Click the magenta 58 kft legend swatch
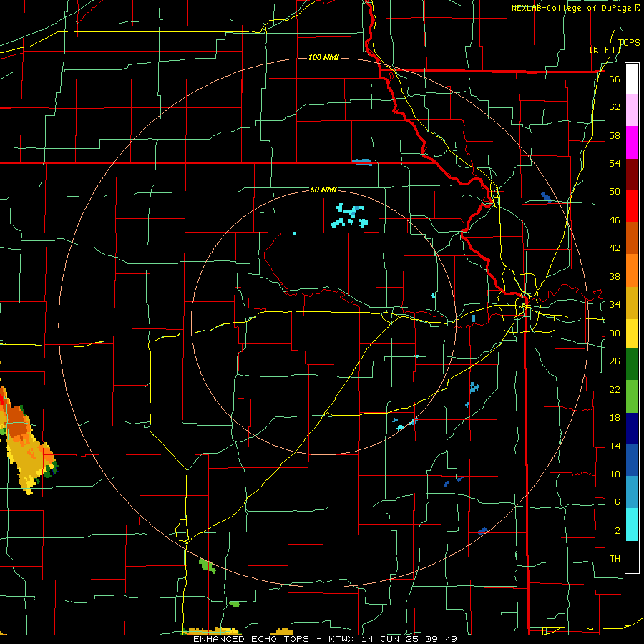 click(x=632, y=142)
